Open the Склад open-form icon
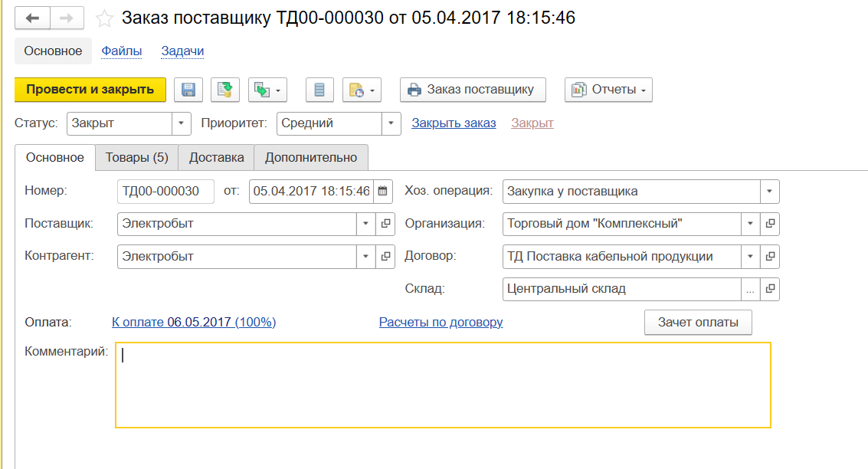 click(x=770, y=289)
